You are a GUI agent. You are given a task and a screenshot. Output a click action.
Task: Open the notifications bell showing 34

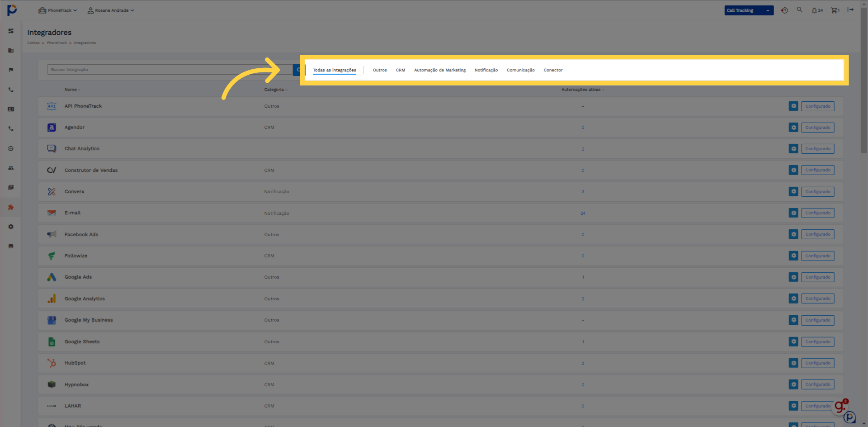[817, 10]
